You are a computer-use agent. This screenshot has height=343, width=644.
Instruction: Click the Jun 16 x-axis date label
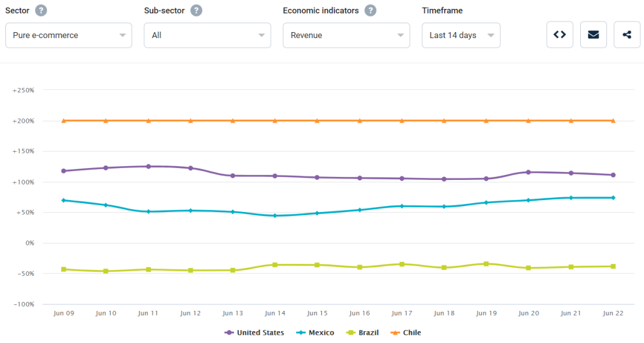360,313
